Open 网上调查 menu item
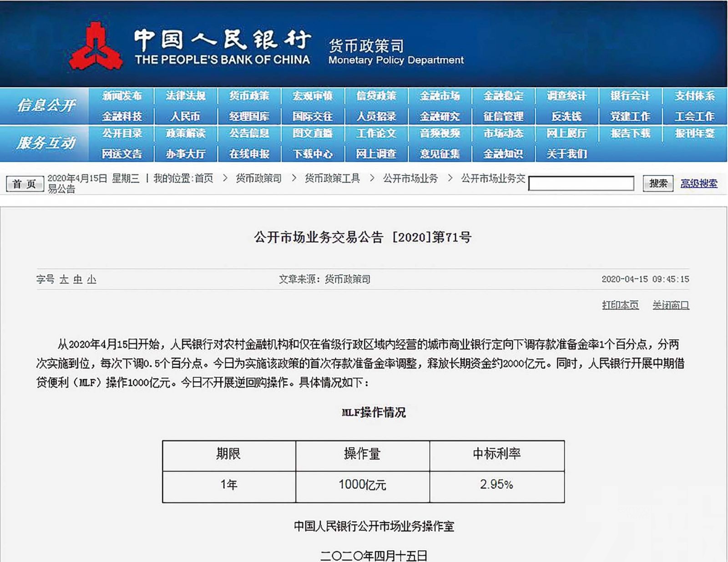This screenshot has height=562, width=728. pos(376,154)
